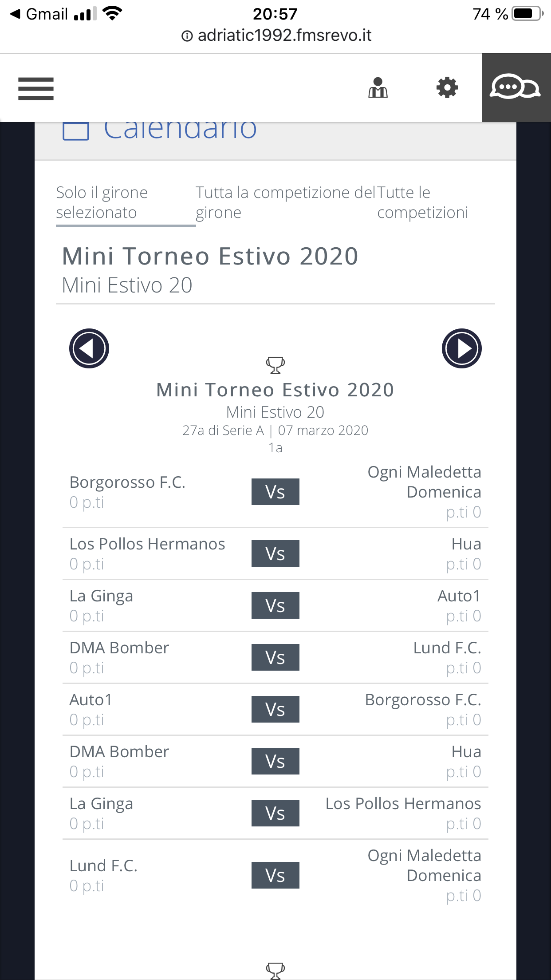Open the chat bubbles panel
551x980 pixels.
516,88
